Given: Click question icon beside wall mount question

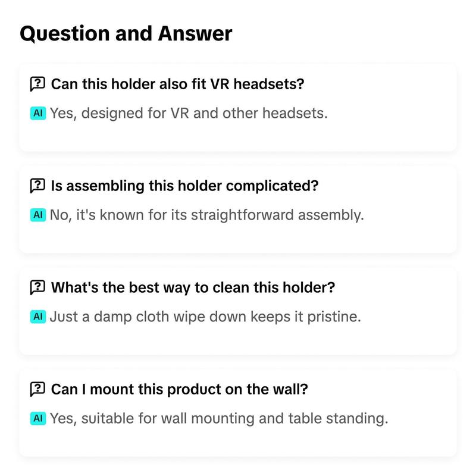Looking at the screenshot, I should pos(37,389).
